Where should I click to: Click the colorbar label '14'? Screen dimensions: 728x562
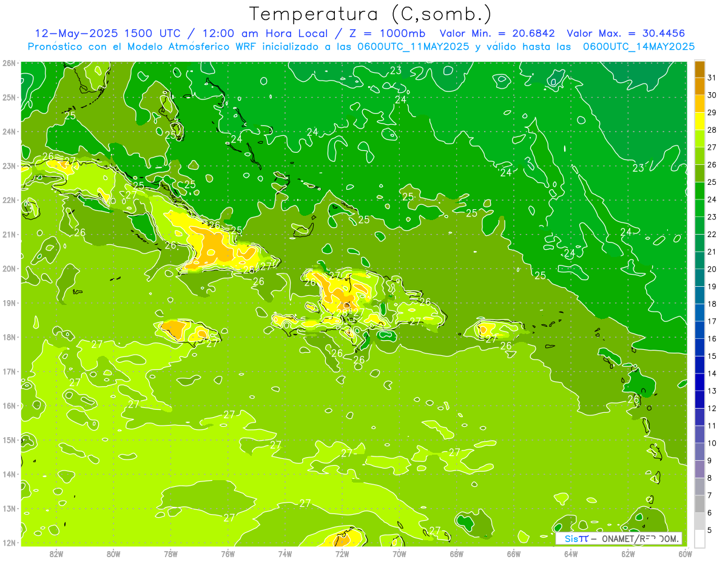[x=712, y=373]
